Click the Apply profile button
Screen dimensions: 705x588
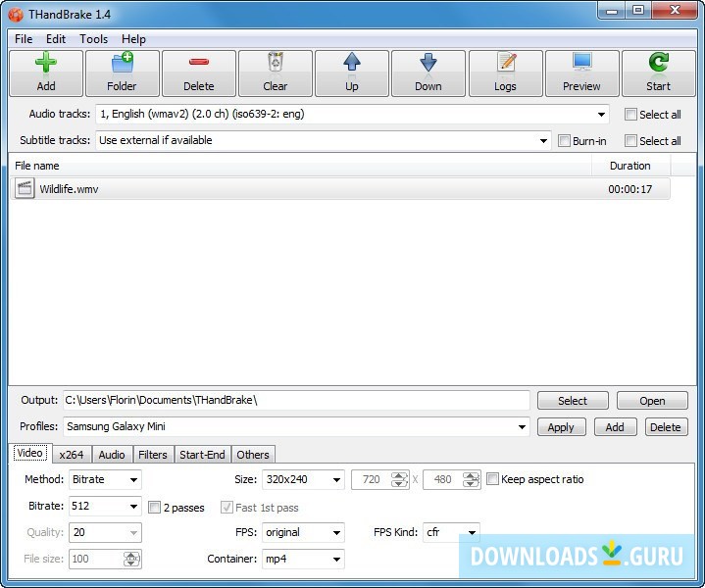point(561,427)
